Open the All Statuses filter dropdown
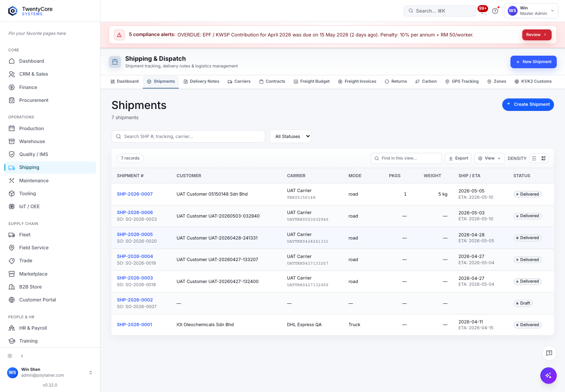Screen dimensions: 565x392 290,136
